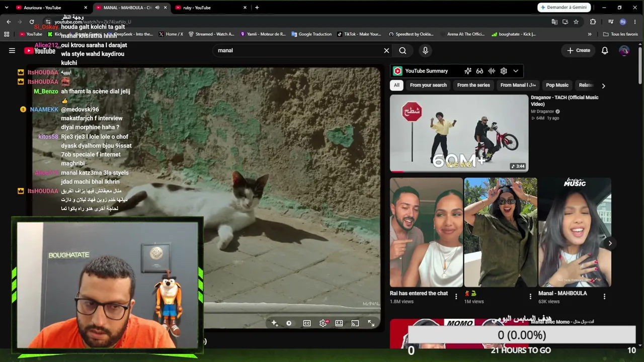
Task: Open the 'Google Traduction' bookmark
Action: tap(311, 34)
